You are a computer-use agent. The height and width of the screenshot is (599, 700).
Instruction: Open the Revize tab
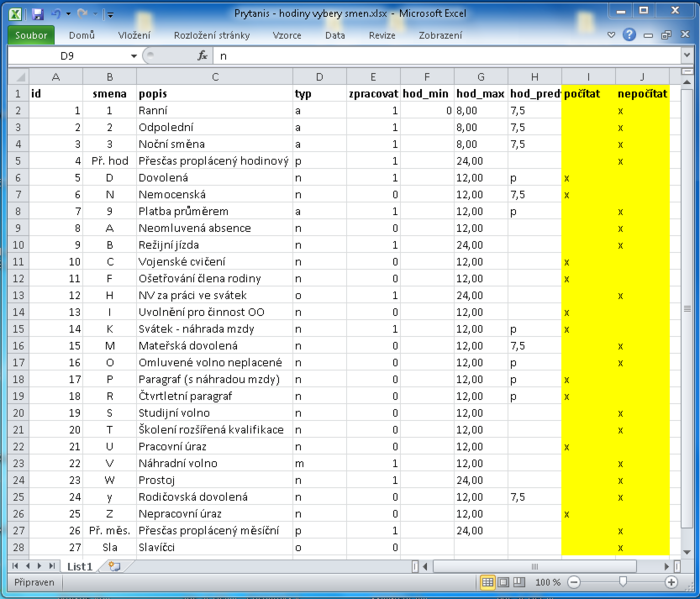point(382,35)
